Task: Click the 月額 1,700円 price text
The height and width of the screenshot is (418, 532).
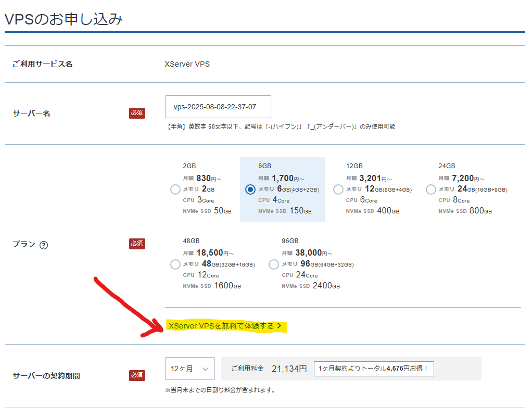Action: tap(281, 179)
